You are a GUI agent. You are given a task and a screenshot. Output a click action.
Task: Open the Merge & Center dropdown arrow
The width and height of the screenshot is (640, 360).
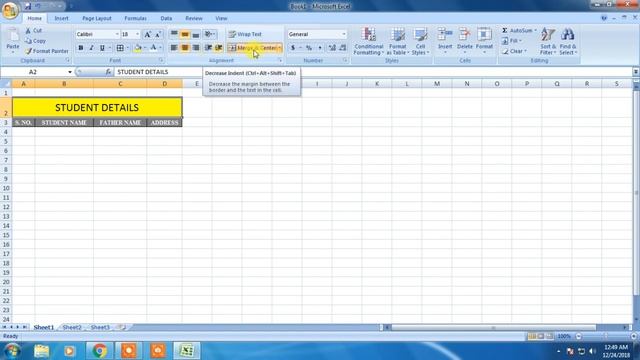[280, 48]
